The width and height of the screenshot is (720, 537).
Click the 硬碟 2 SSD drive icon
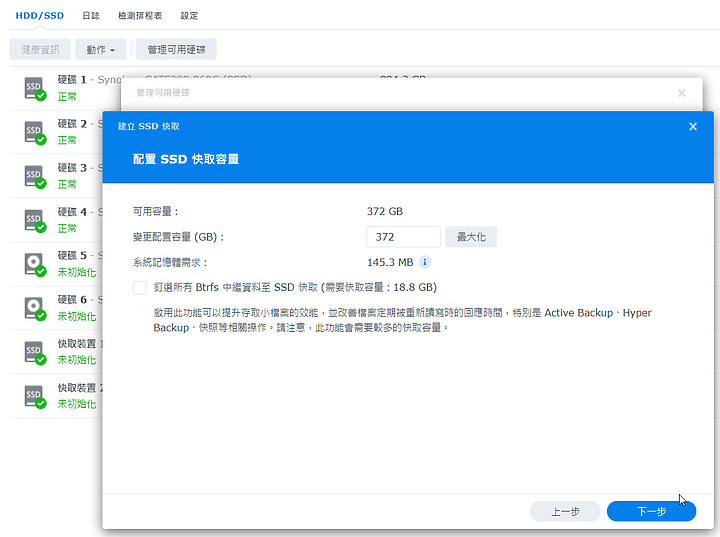tap(35, 132)
